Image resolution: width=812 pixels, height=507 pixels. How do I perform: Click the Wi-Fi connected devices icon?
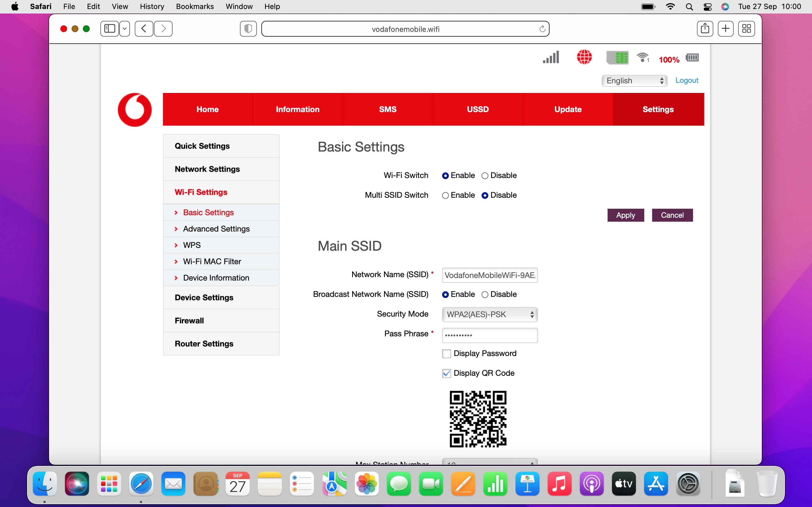point(643,57)
